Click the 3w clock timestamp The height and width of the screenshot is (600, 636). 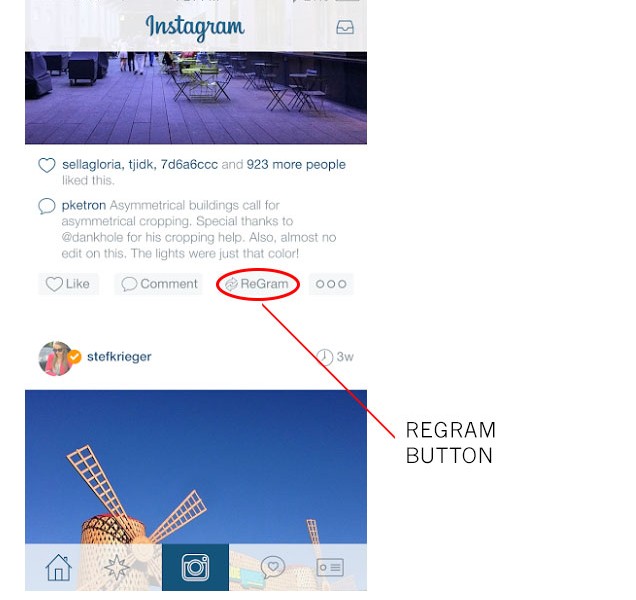point(335,357)
